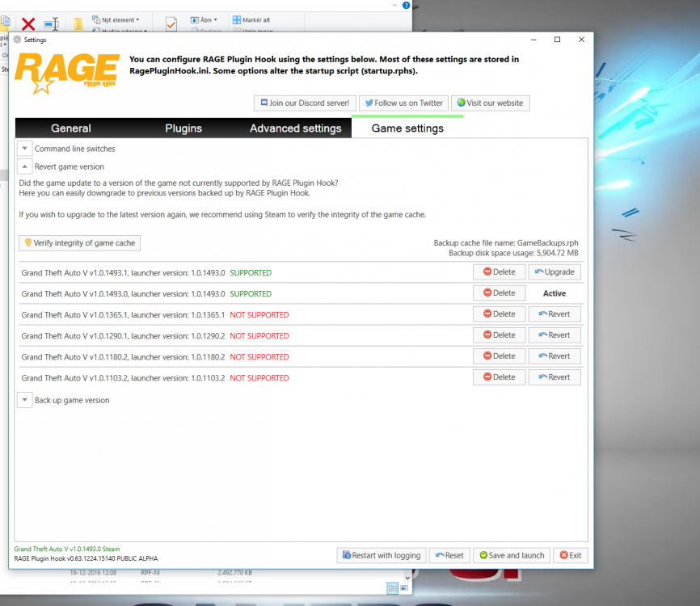Switch to the General tab

[71, 128]
